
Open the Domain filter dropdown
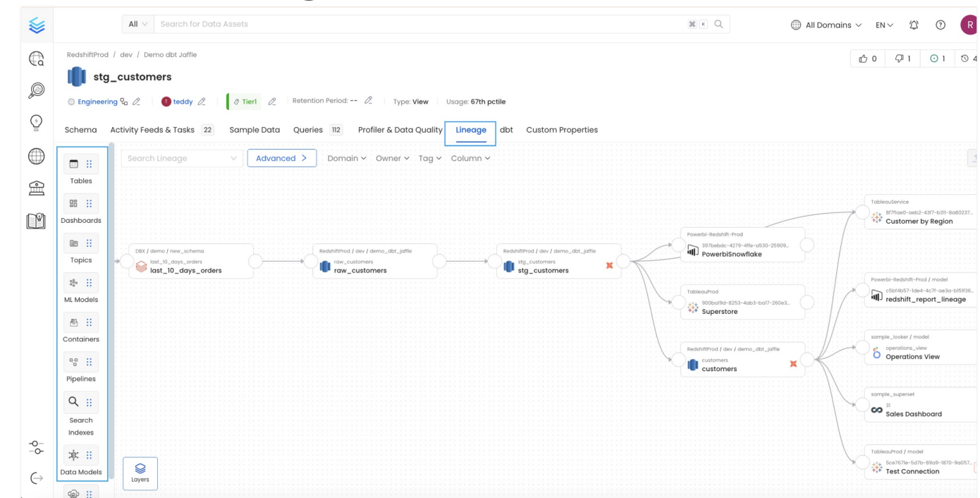pyautogui.click(x=347, y=158)
